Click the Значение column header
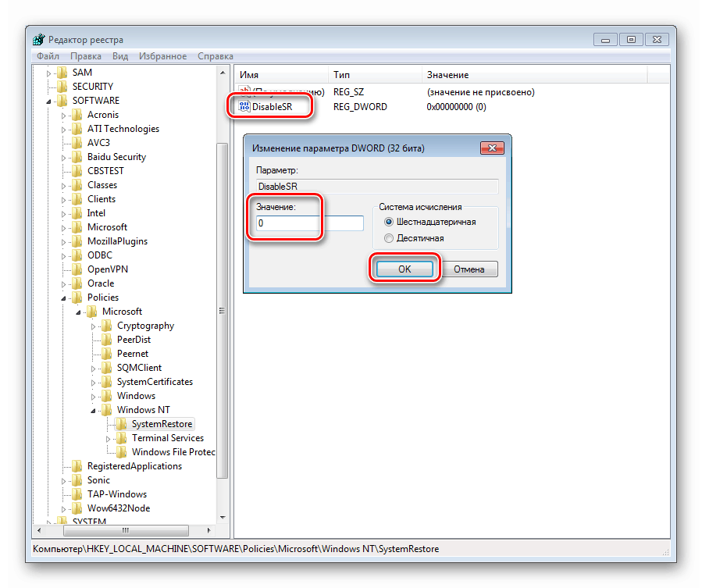 [x=535, y=75]
